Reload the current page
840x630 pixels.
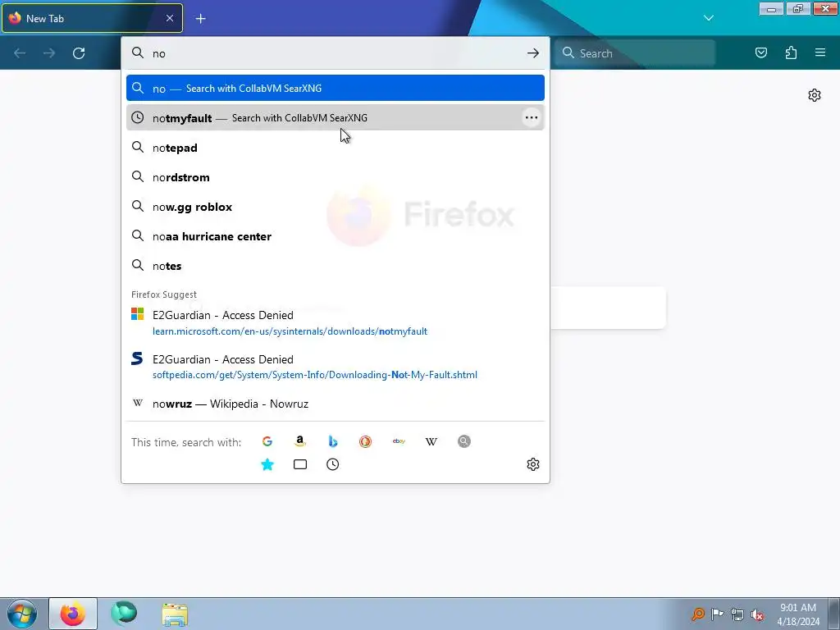(x=79, y=53)
